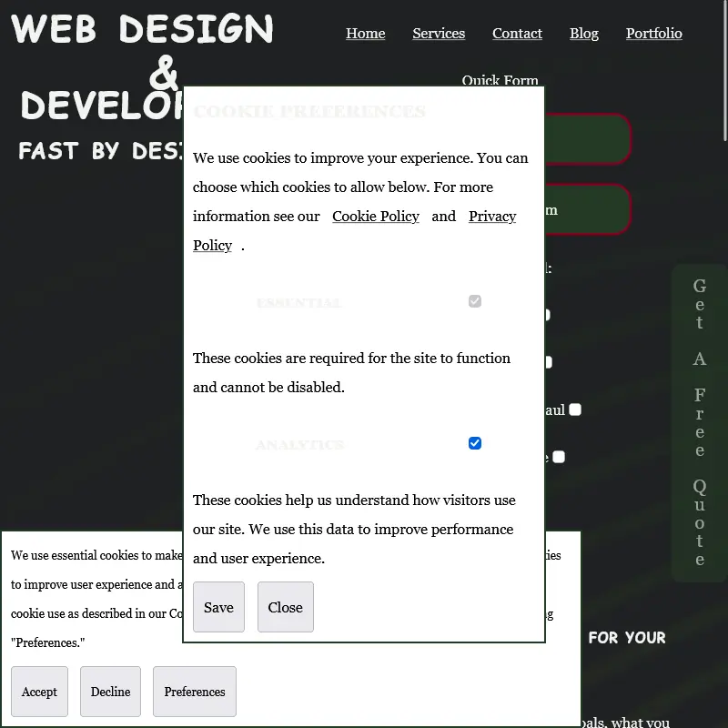Click the page's vertical scrollbar thumb

tap(725, 70)
